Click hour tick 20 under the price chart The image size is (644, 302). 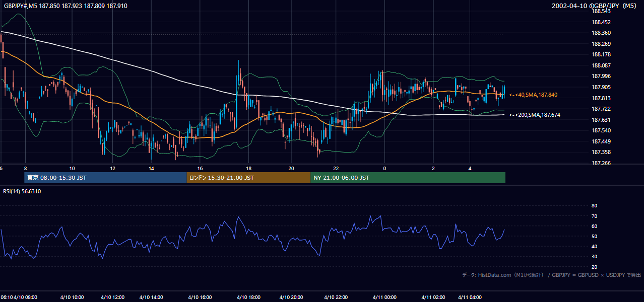[291, 168]
